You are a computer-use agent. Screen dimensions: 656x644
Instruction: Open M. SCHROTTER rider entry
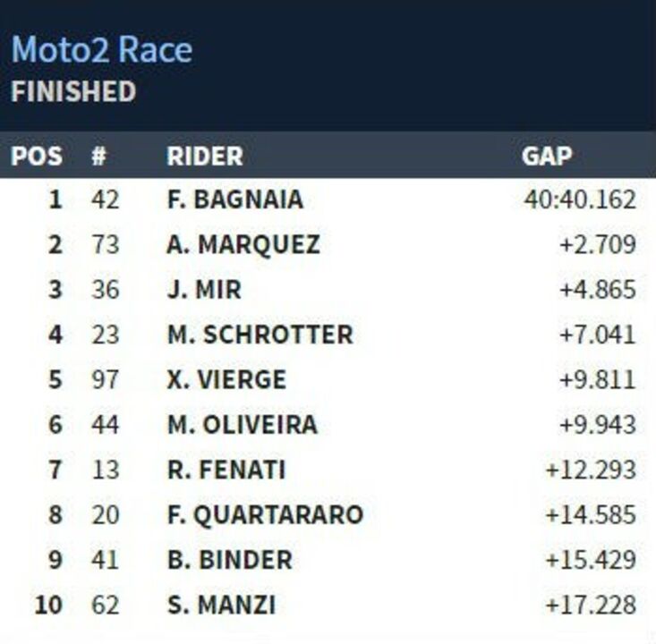click(x=260, y=335)
